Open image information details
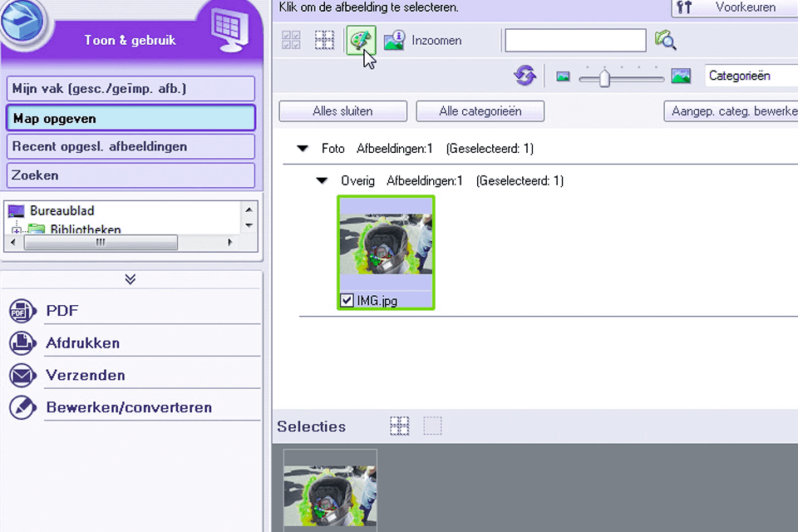Image resolution: width=798 pixels, height=532 pixels. point(394,40)
